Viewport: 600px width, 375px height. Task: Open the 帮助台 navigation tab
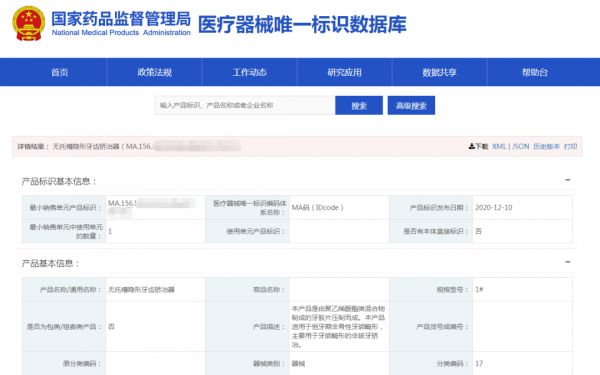tap(535, 72)
